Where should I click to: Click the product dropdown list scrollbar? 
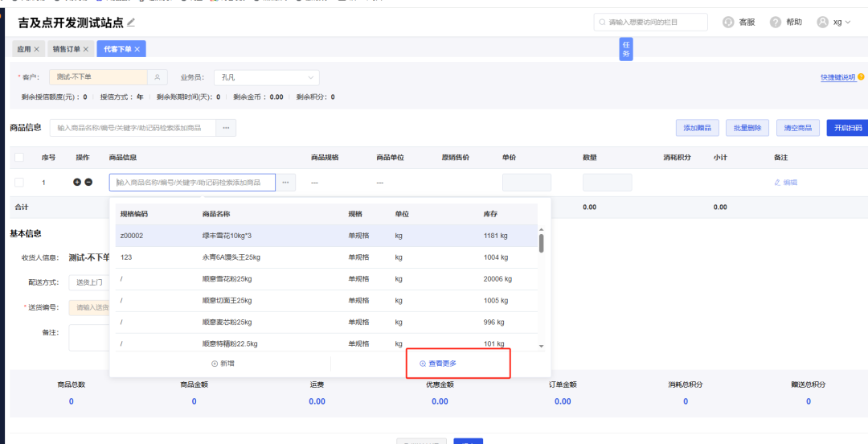(x=541, y=241)
